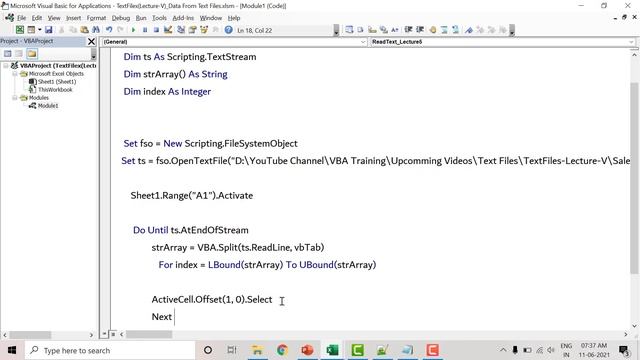Click the Quick Info toolbar icon

point(372,30)
